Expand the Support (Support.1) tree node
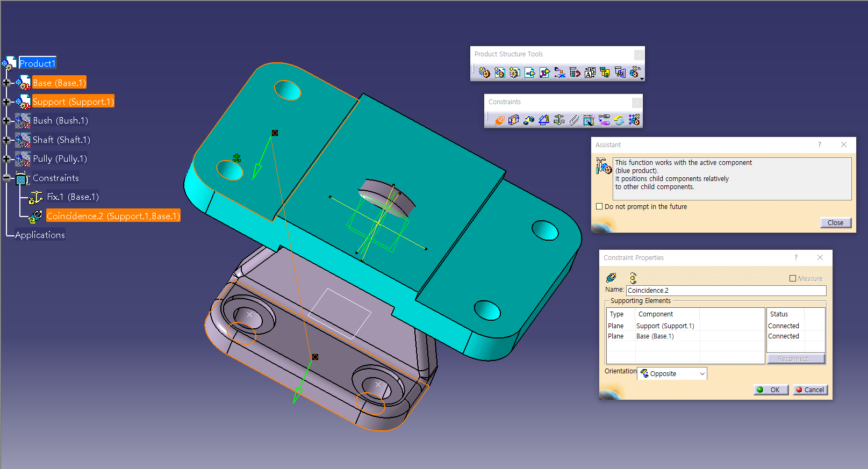Screen dimensions: 868x469 [6, 102]
